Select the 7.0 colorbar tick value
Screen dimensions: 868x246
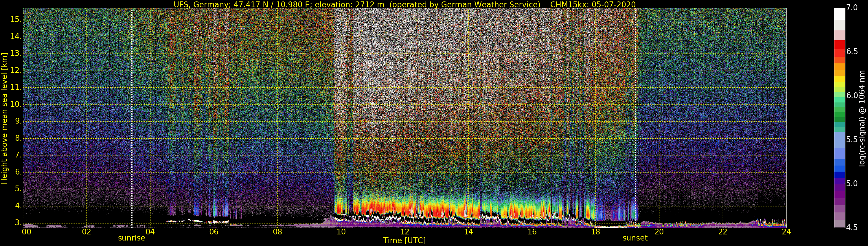click(852, 8)
